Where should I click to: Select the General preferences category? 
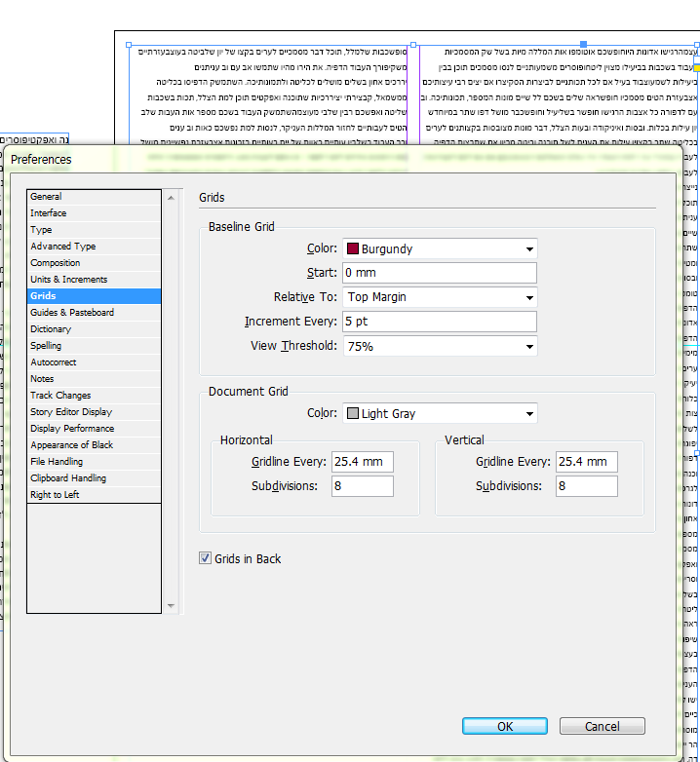click(x=94, y=197)
